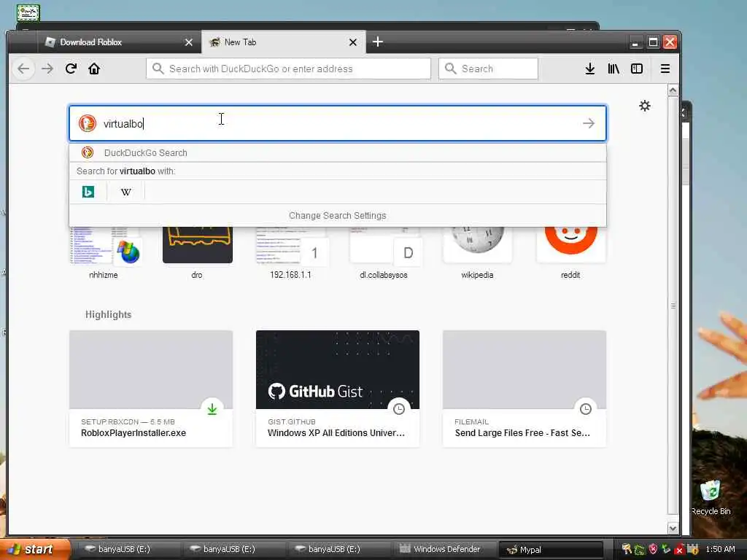Open Recycle Bin on desktop
The height and width of the screenshot is (560, 747).
(711, 499)
